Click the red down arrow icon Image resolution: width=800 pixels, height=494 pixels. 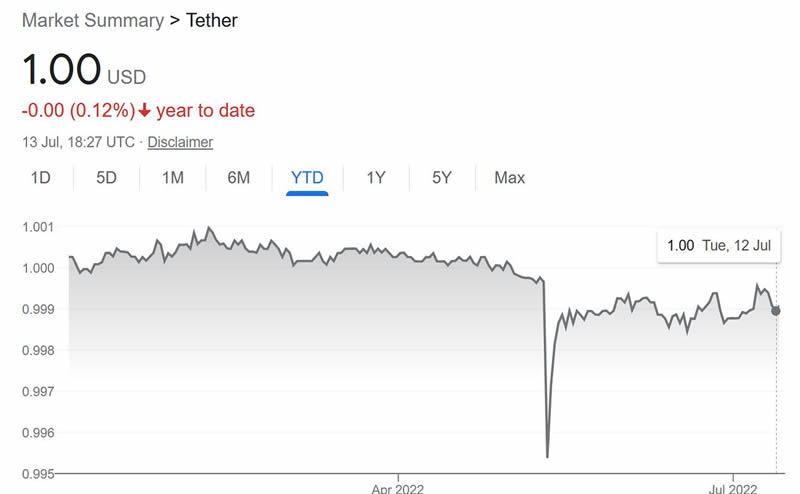[x=145, y=111]
